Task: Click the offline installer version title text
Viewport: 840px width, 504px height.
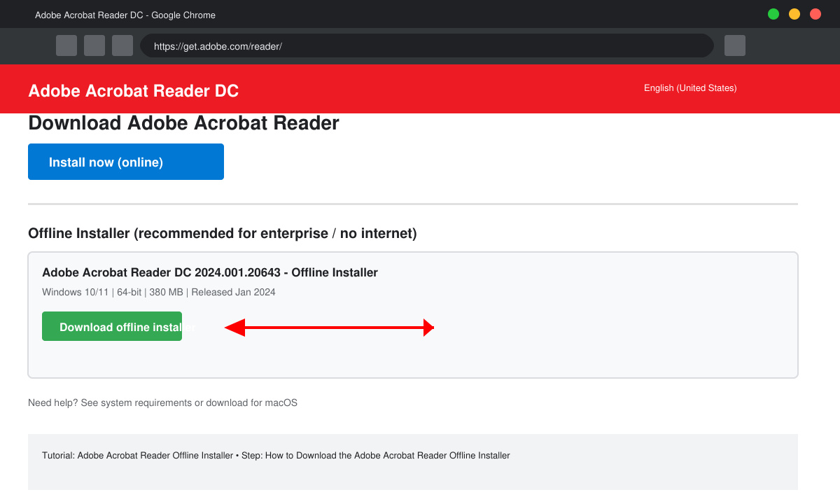Action: point(210,273)
